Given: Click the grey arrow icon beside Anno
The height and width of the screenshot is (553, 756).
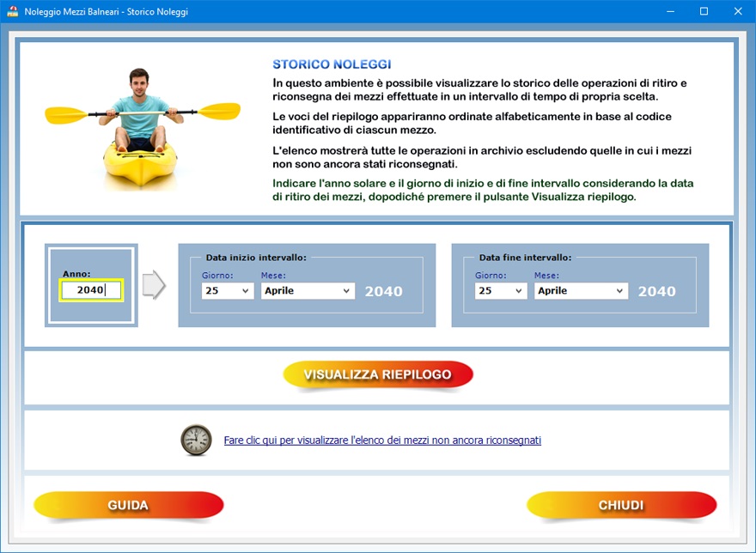Looking at the screenshot, I should 155,285.
